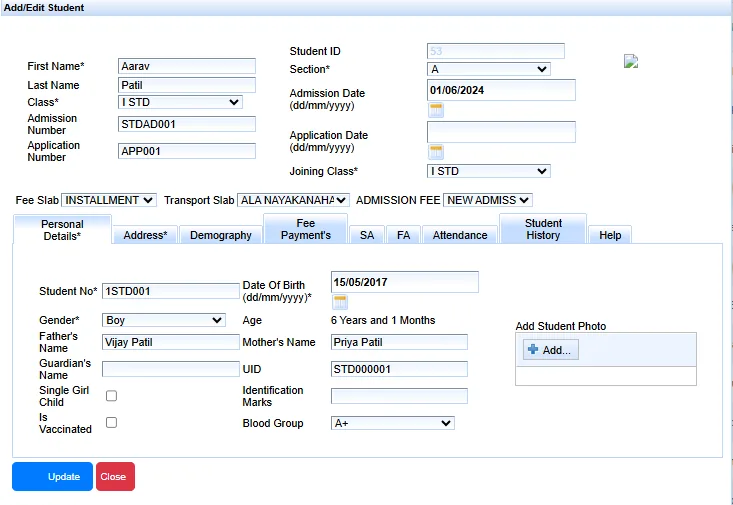The width and height of the screenshot is (733, 505).
Task: Open the Joining Class dropdown
Action: (x=489, y=171)
